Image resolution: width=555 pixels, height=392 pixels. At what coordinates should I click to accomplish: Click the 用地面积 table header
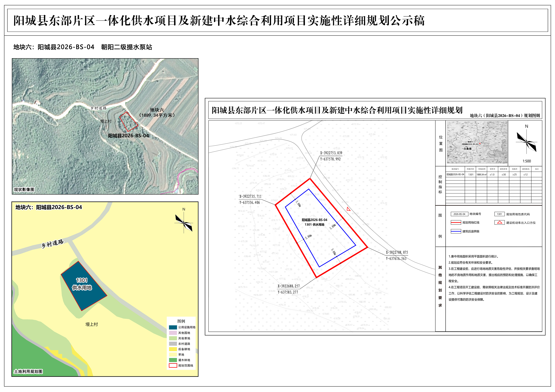click(x=482, y=169)
